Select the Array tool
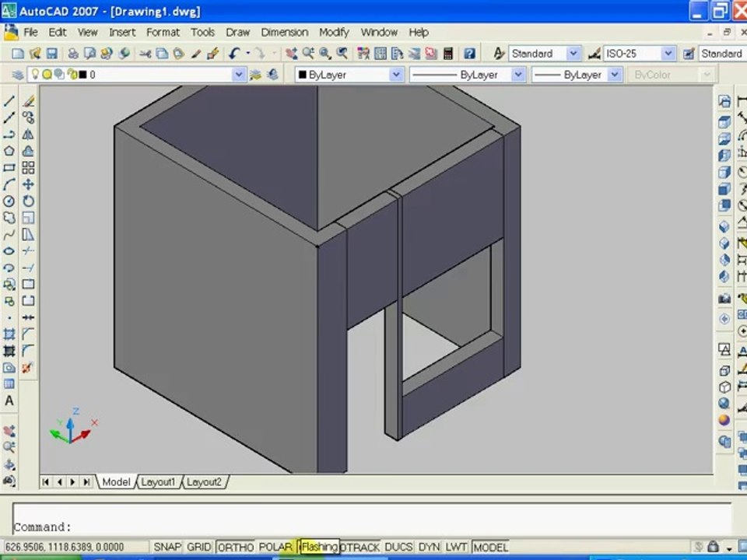The width and height of the screenshot is (747, 560). coord(28,168)
